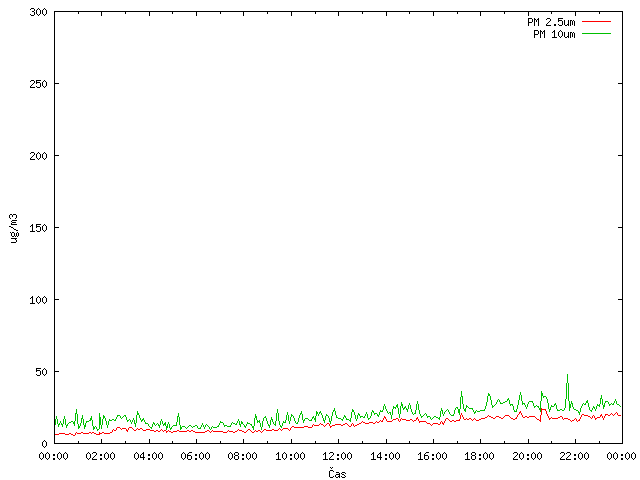Click the 16:00 time label
The image size is (640, 480).
[432, 456]
